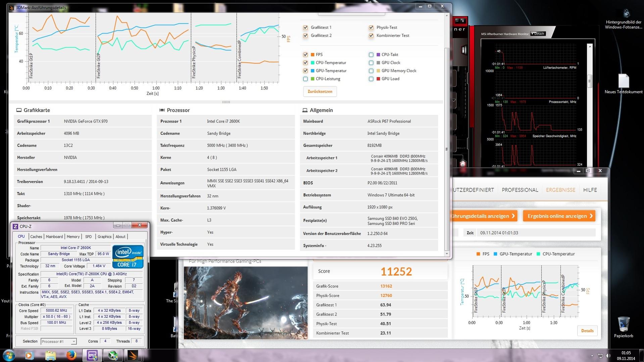Click the Details button under results chart
The image size is (644, 362).
point(587,331)
